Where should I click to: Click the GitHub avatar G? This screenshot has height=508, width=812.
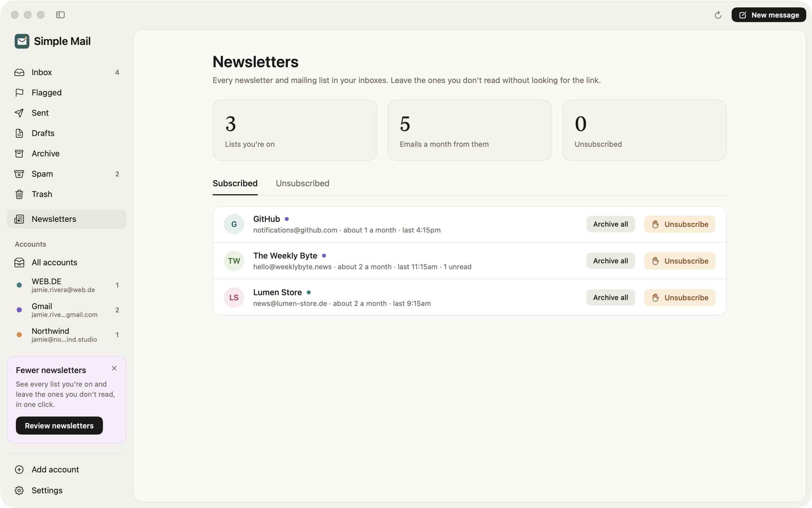pyautogui.click(x=234, y=224)
